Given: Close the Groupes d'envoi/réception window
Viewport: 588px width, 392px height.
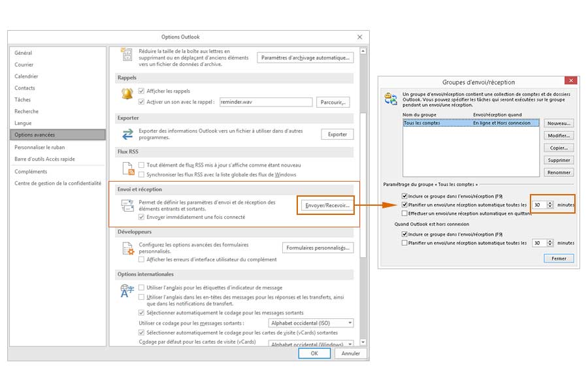Looking at the screenshot, I should pos(571,80).
